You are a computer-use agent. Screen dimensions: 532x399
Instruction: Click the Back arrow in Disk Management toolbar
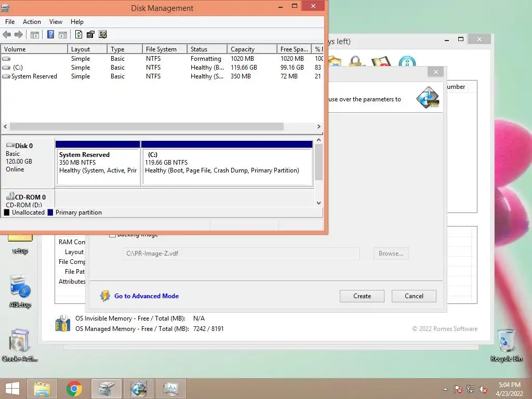[7, 34]
